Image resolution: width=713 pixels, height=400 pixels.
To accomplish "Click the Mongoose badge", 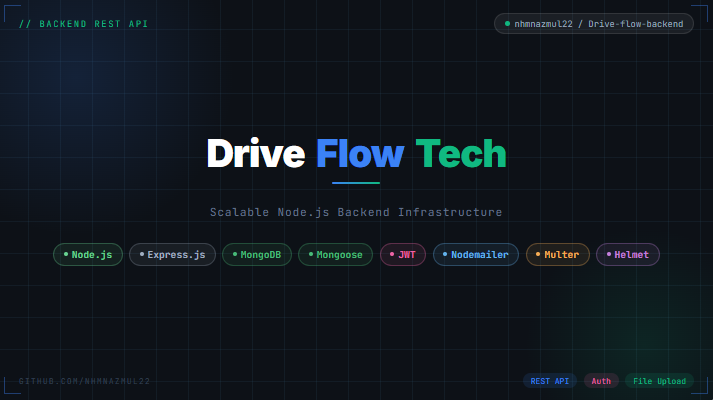I will [336, 255].
